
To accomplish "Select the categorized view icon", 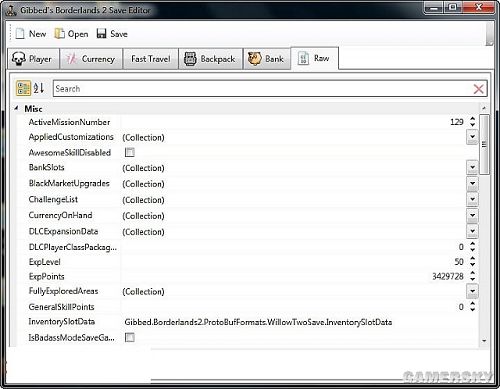I will coord(23,88).
